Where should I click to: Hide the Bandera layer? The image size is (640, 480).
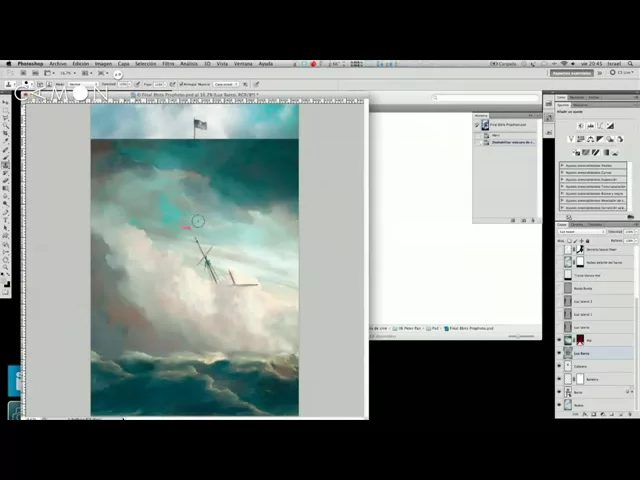(x=559, y=379)
